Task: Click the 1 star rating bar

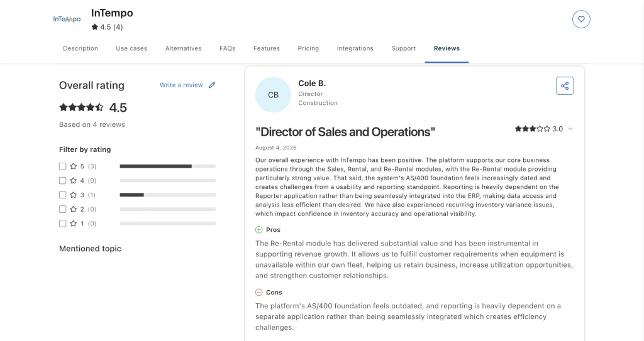Action: click(167, 224)
